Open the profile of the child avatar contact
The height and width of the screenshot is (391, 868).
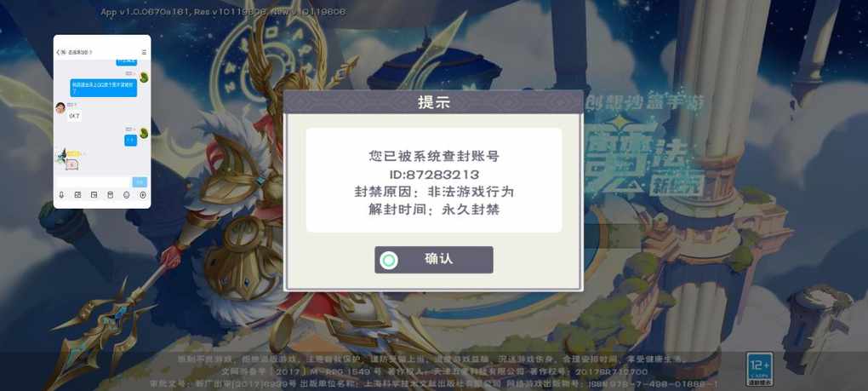[x=60, y=108]
